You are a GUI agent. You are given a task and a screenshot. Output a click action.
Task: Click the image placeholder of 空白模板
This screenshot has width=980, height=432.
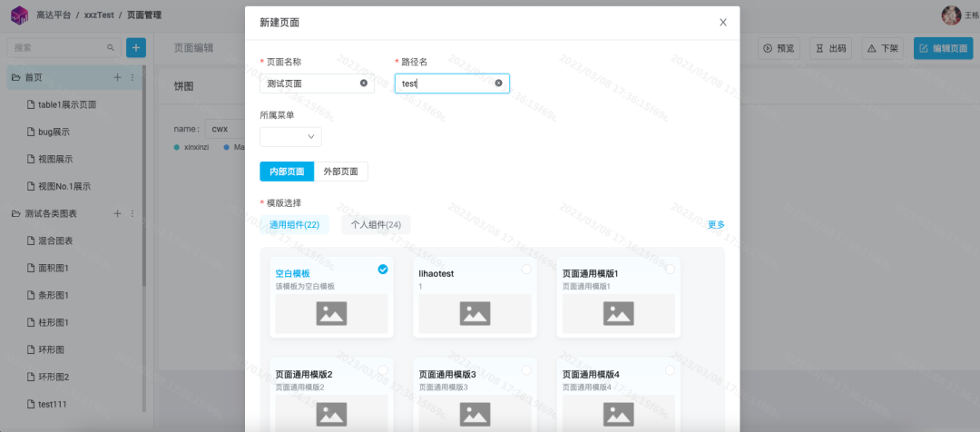(331, 313)
